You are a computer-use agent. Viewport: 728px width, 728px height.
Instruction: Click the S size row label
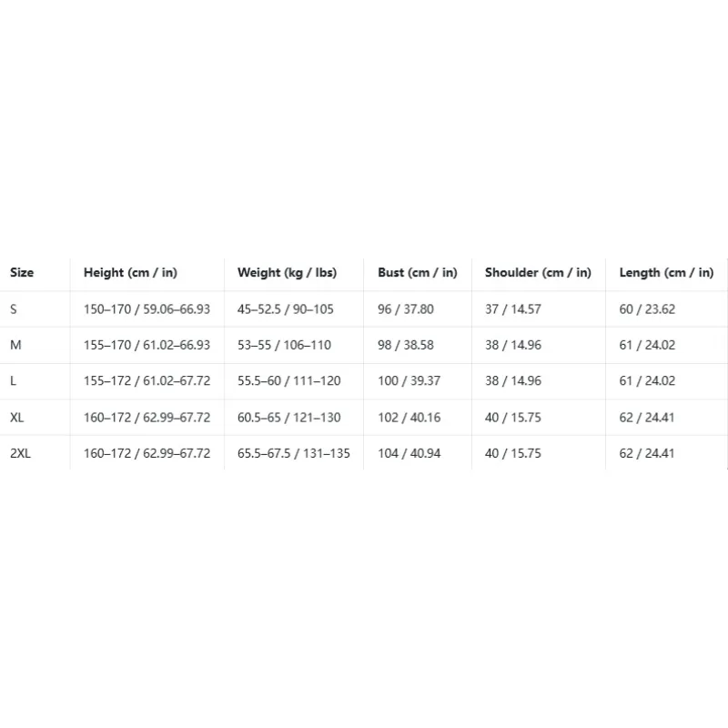pos(14,309)
